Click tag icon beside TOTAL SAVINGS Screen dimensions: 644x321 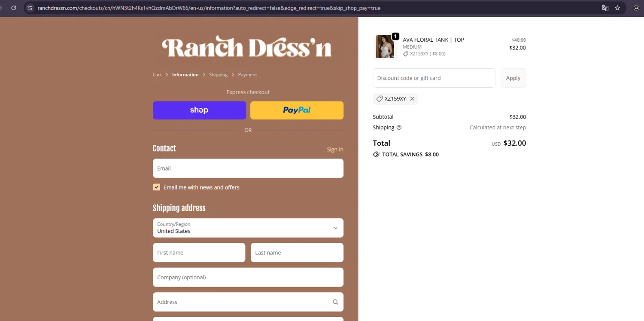point(376,154)
